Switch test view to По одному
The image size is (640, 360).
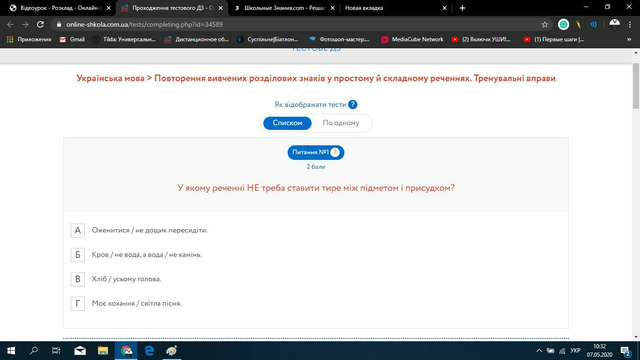tap(341, 123)
